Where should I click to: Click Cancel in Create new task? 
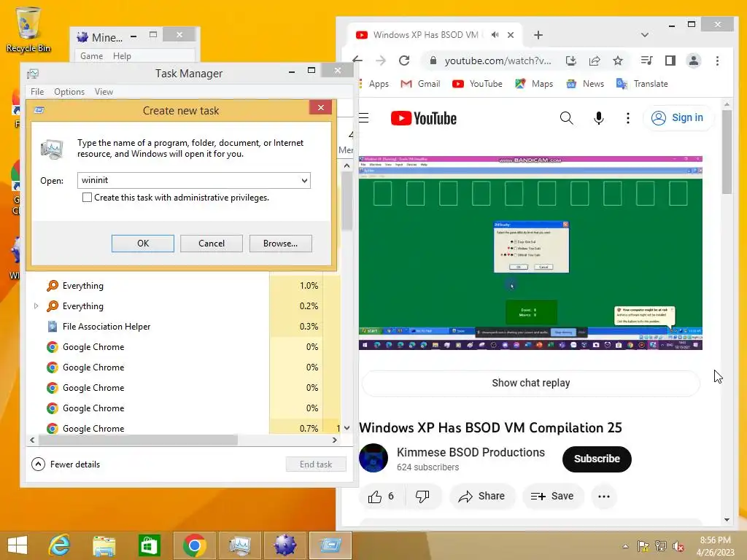pyautogui.click(x=212, y=244)
